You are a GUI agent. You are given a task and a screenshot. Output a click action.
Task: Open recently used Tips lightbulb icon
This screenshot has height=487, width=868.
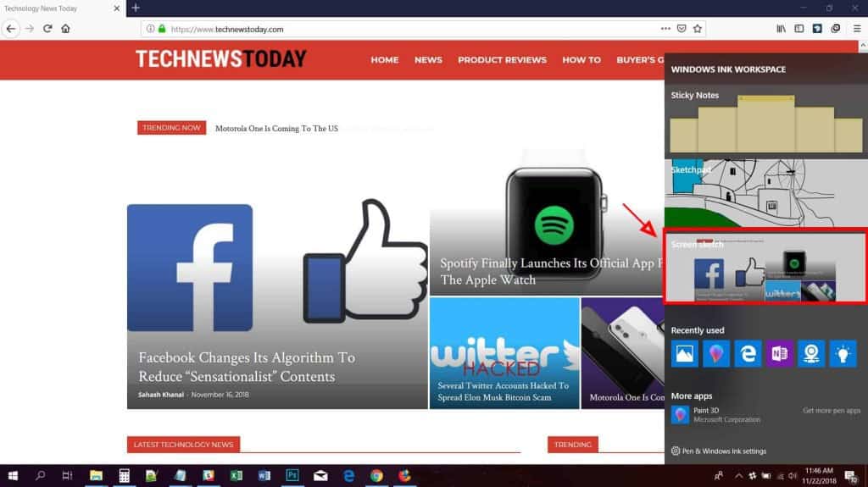click(843, 354)
